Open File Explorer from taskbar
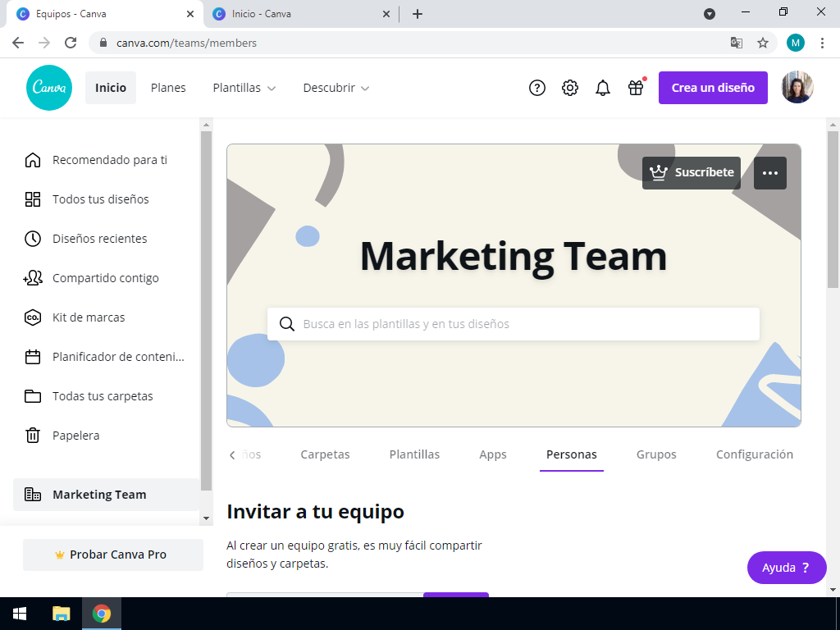Screen dimensions: 840x630 pyautogui.click(x=61, y=614)
